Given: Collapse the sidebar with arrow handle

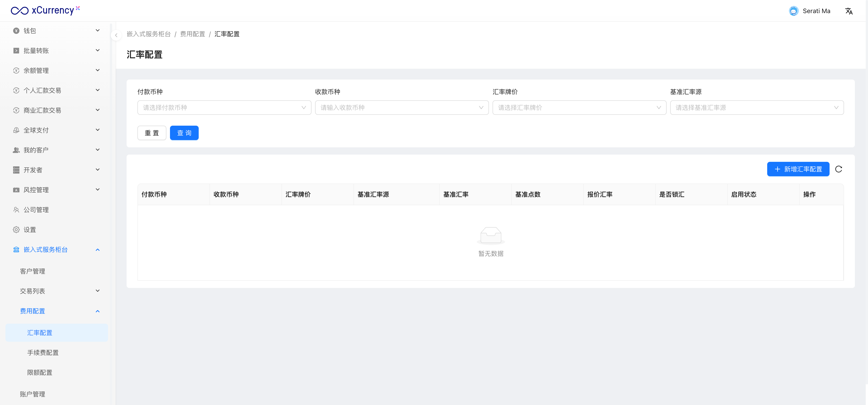Looking at the screenshot, I should pyautogui.click(x=116, y=35).
